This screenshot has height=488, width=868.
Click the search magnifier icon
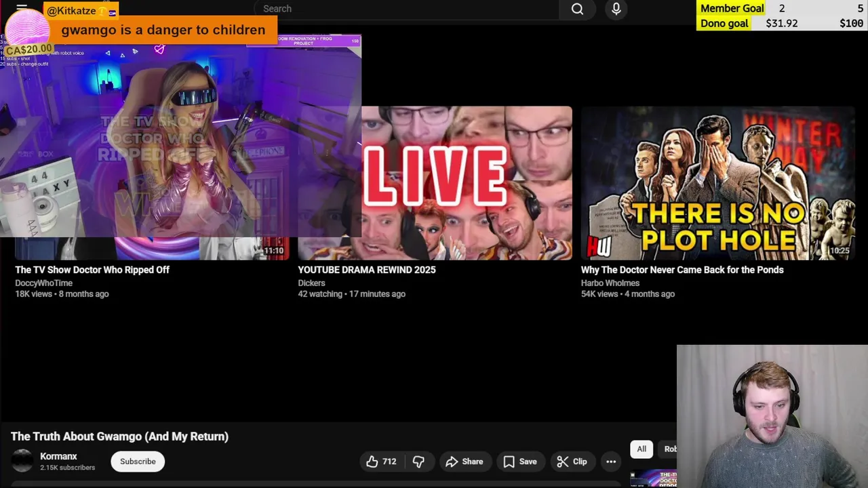click(x=577, y=9)
